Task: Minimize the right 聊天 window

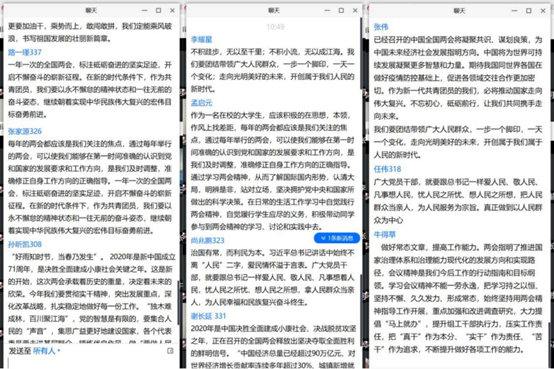Action: [x=514, y=11]
